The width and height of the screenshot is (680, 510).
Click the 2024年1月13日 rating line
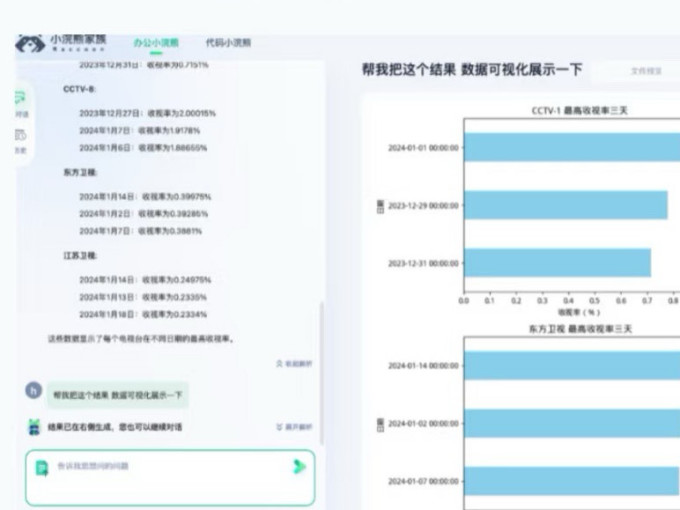[x=143, y=297]
